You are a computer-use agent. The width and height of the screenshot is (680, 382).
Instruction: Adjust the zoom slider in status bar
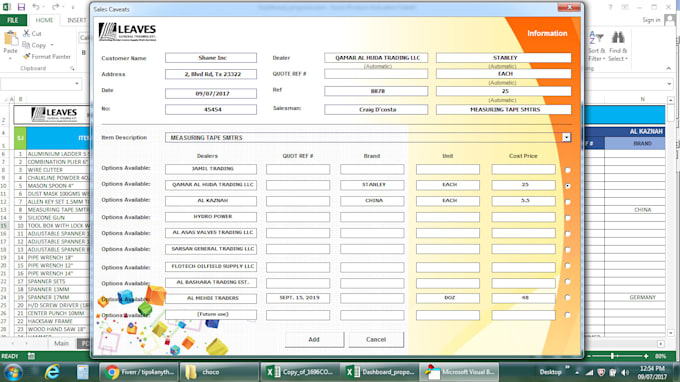click(x=612, y=356)
